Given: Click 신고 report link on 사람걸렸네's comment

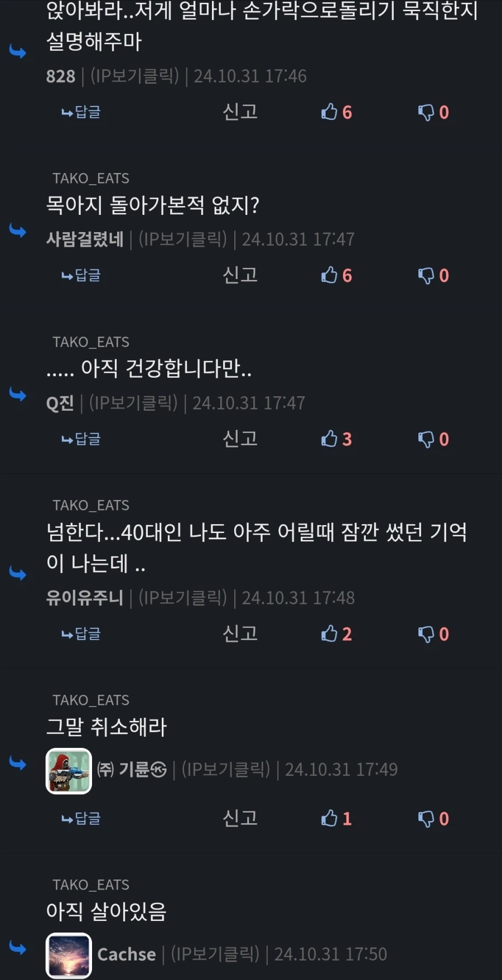Looking at the screenshot, I should click(239, 275).
